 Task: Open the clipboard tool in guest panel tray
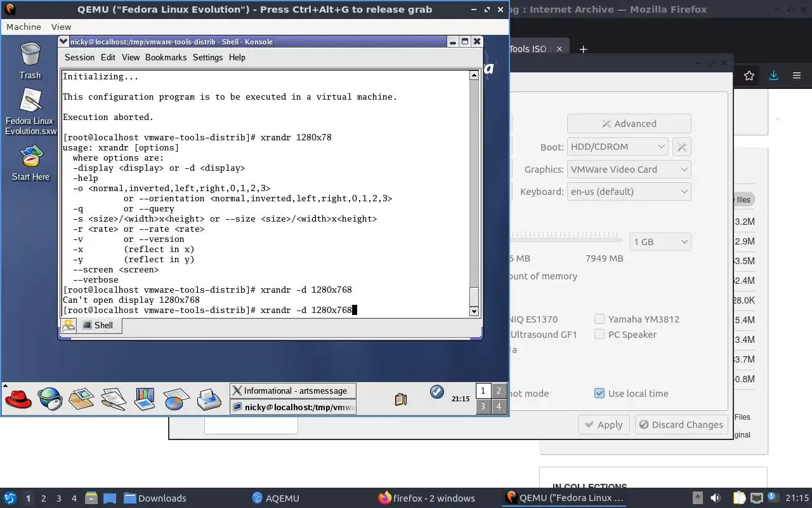[x=400, y=399]
